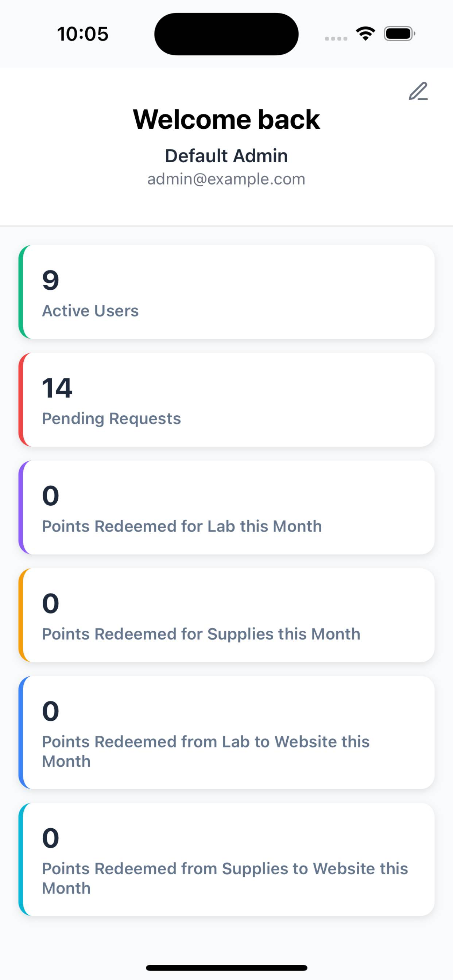Viewport: 453px width, 980px height.
Task: Tap the cellular signal dots
Action: coord(336,38)
